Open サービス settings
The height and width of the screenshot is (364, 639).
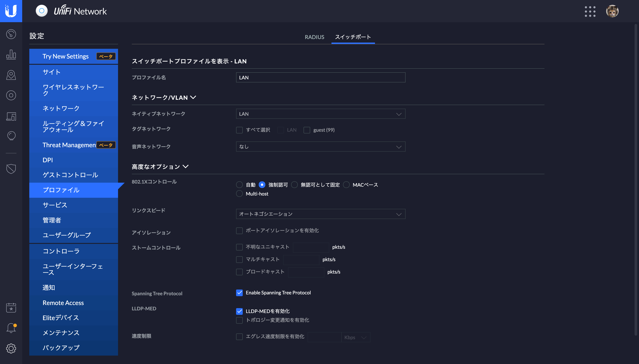(74, 205)
